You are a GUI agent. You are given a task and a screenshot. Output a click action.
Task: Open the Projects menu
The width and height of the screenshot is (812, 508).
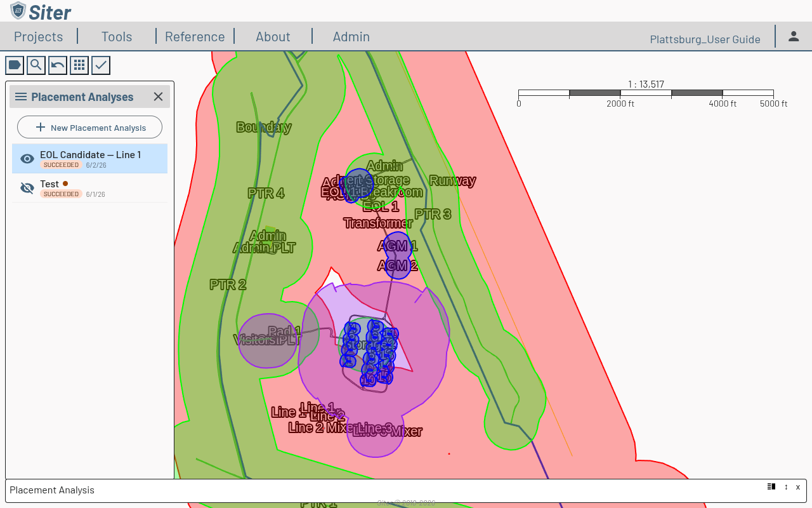click(x=39, y=36)
